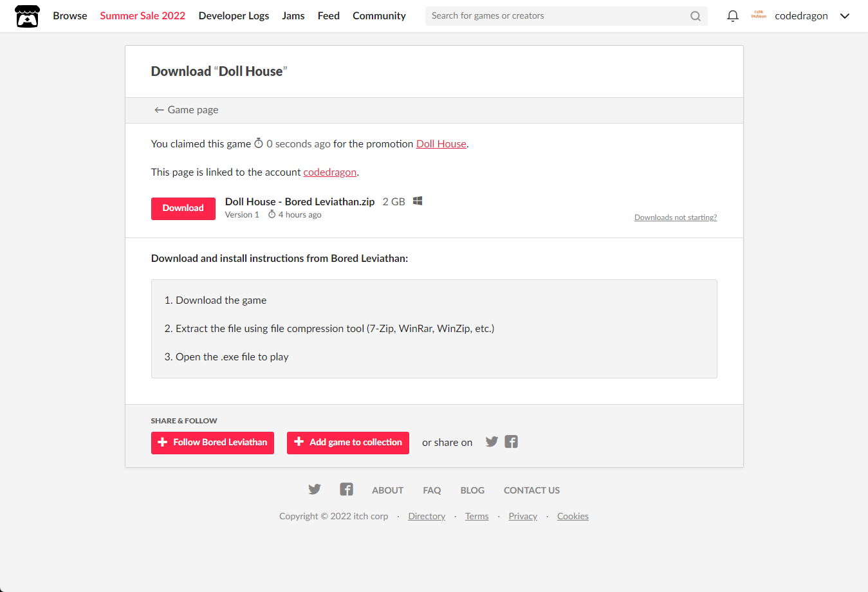Open the Browse menu item

point(70,16)
